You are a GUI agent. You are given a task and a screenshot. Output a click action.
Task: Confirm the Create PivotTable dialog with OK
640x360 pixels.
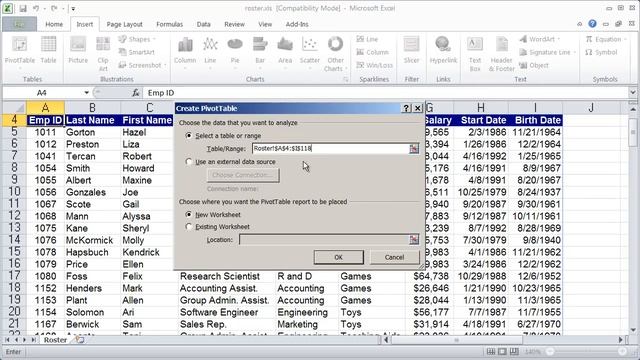pyautogui.click(x=338, y=257)
